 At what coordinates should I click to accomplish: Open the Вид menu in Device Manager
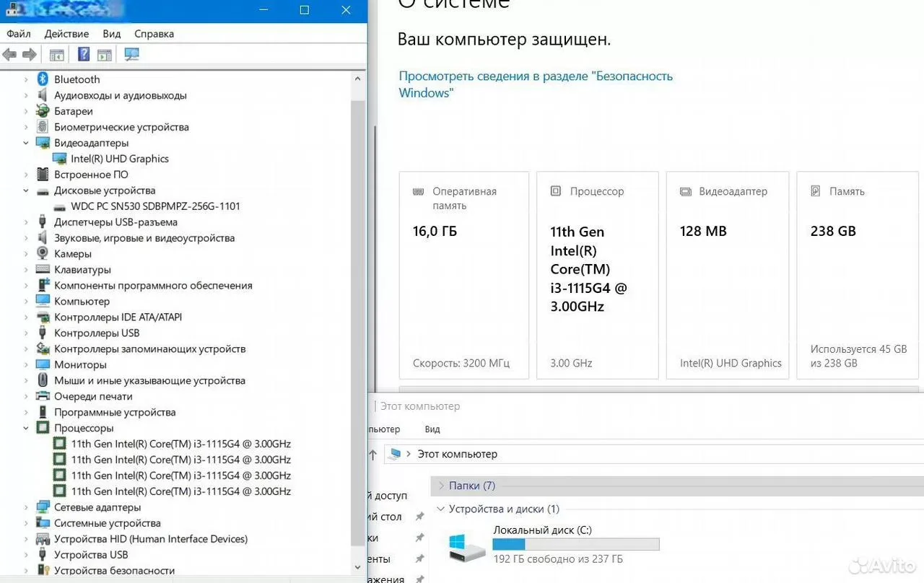coord(111,34)
